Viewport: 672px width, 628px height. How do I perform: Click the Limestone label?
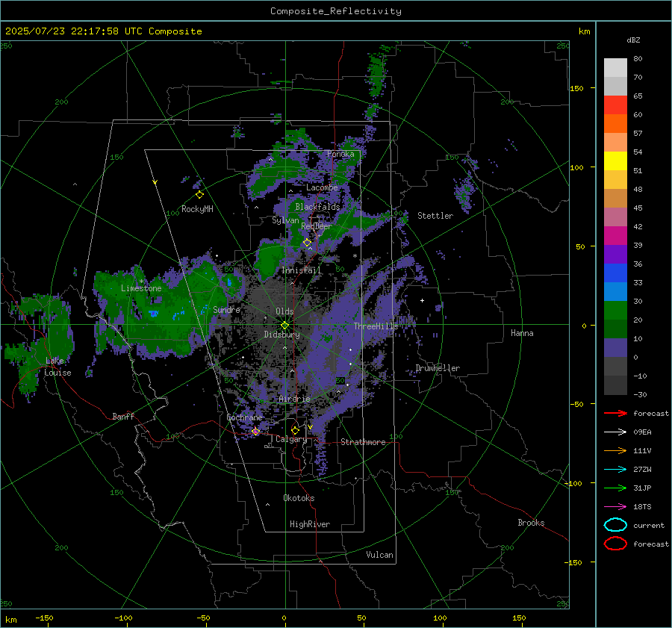[141, 288]
